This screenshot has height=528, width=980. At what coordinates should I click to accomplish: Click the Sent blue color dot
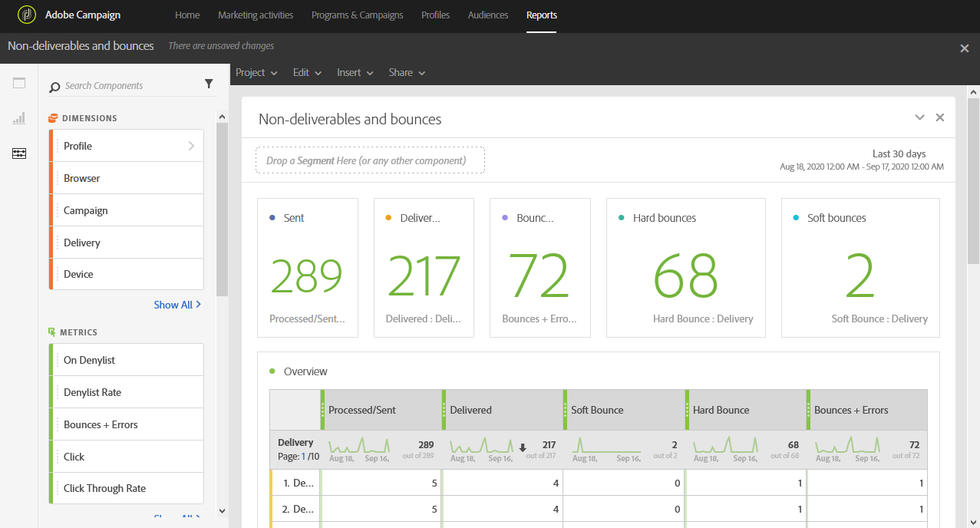tap(272, 218)
